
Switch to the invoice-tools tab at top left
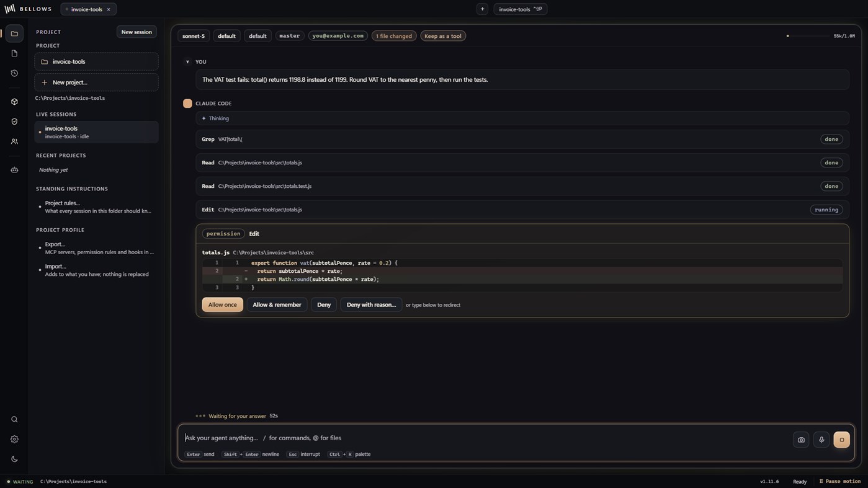(x=87, y=9)
